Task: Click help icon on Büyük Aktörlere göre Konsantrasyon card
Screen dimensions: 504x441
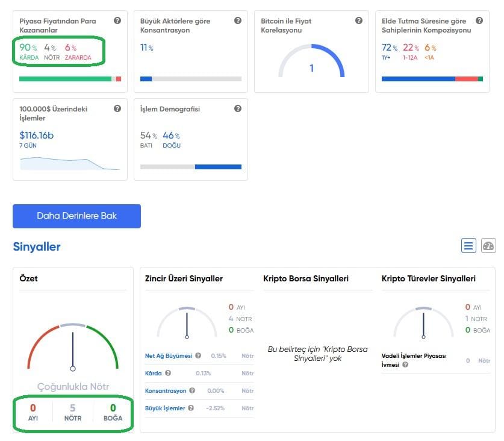Action: [x=238, y=20]
